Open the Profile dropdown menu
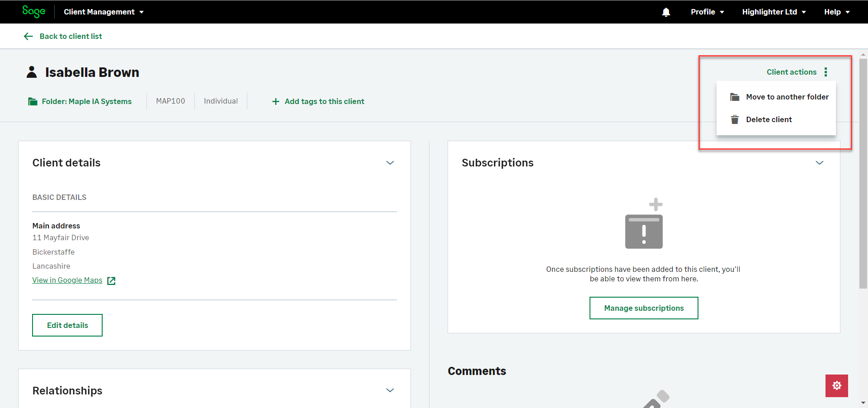Screen dimensions: 868x408 (x=707, y=12)
